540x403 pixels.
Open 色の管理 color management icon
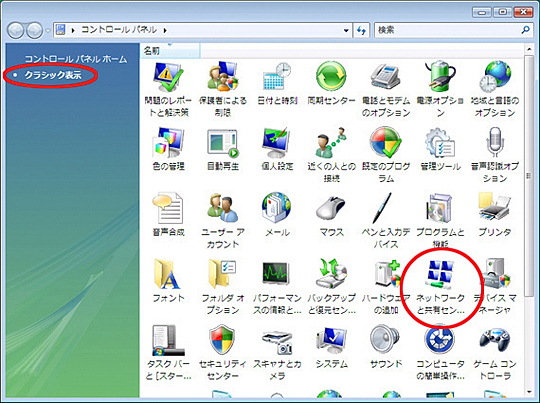(x=168, y=143)
